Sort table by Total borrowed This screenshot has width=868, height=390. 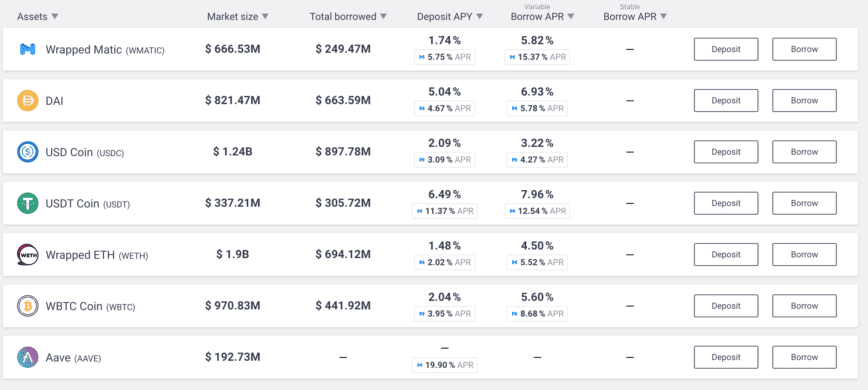(x=348, y=17)
